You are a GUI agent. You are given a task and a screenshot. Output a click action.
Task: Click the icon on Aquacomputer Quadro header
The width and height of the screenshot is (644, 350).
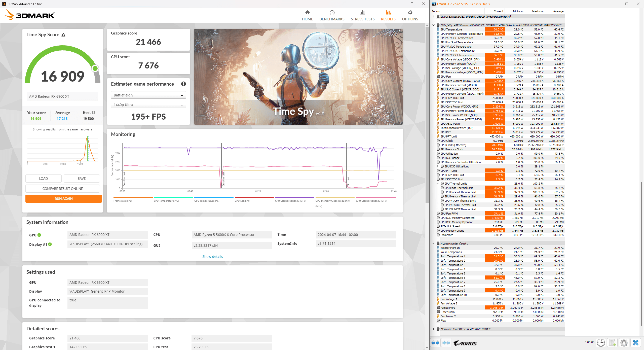coord(438,243)
